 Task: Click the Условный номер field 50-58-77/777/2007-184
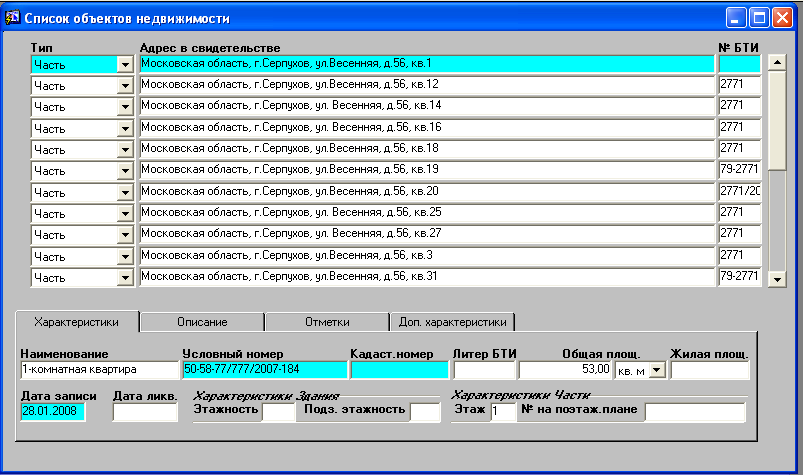(265, 370)
